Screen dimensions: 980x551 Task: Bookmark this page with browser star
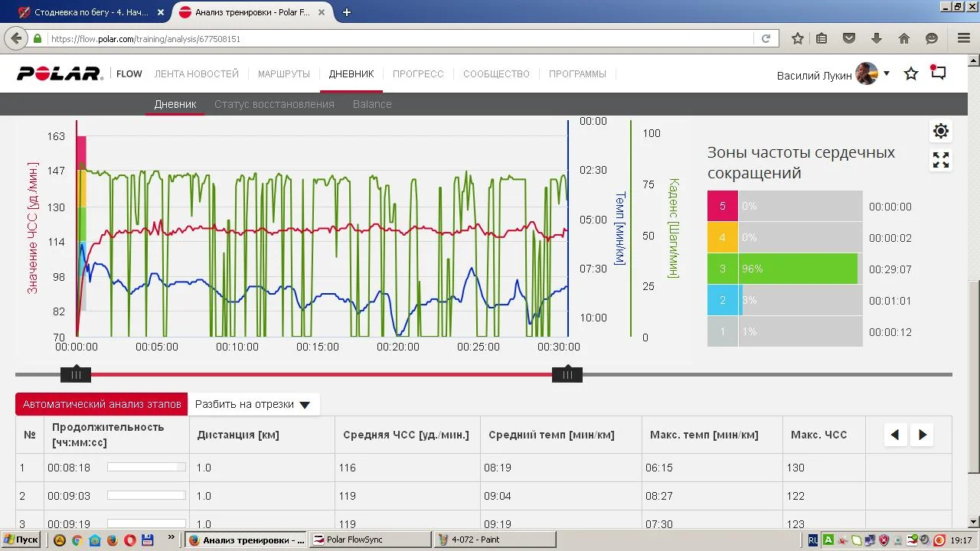pyautogui.click(x=798, y=38)
